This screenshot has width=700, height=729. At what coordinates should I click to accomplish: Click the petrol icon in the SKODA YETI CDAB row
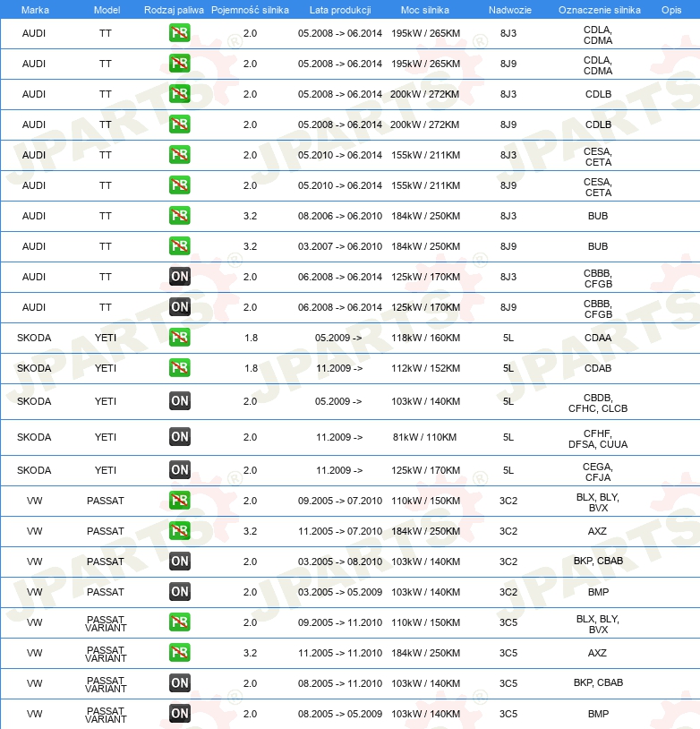(x=179, y=368)
